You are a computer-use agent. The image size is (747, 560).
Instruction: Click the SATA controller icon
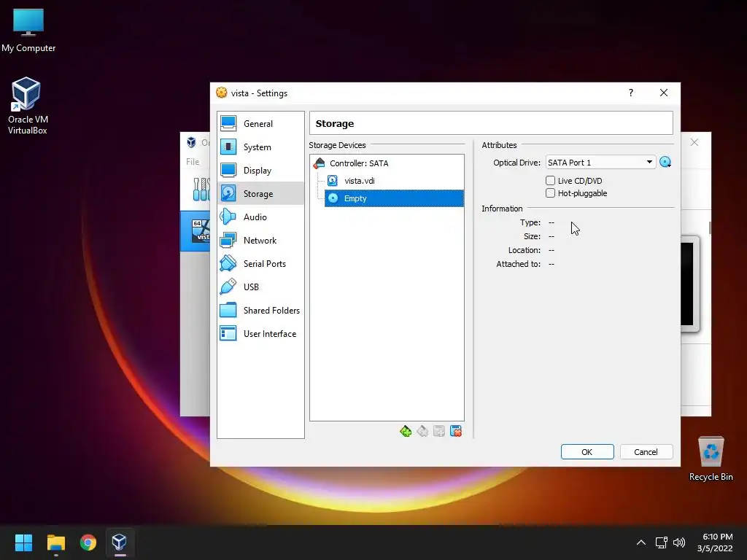coord(320,163)
